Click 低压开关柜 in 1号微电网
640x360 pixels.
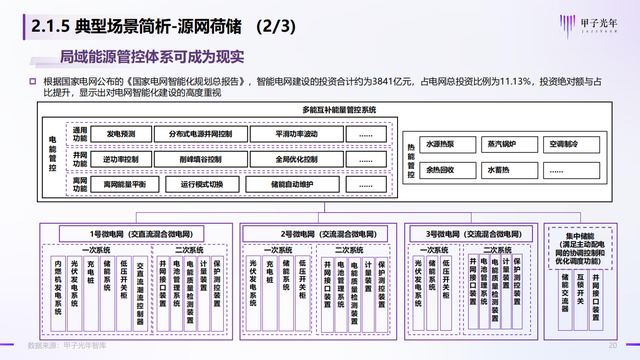click(124, 293)
